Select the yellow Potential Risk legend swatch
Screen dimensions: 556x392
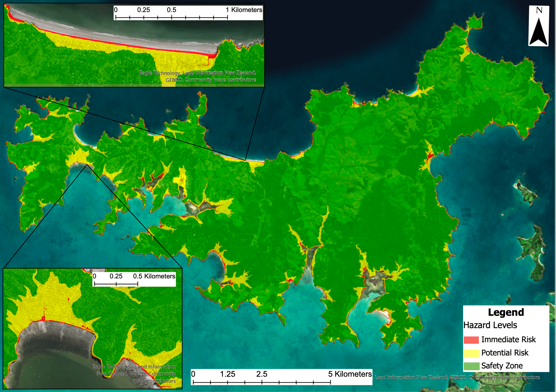pos(471,353)
